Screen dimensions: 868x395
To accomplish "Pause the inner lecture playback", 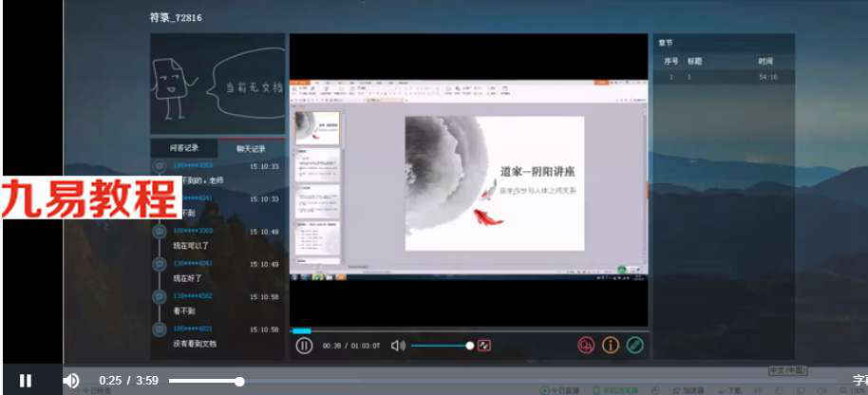I will [304, 346].
